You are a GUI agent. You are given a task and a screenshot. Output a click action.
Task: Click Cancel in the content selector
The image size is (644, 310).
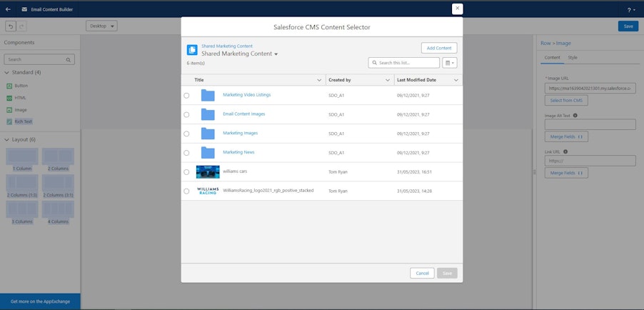pyautogui.click(x=422, y=273)
